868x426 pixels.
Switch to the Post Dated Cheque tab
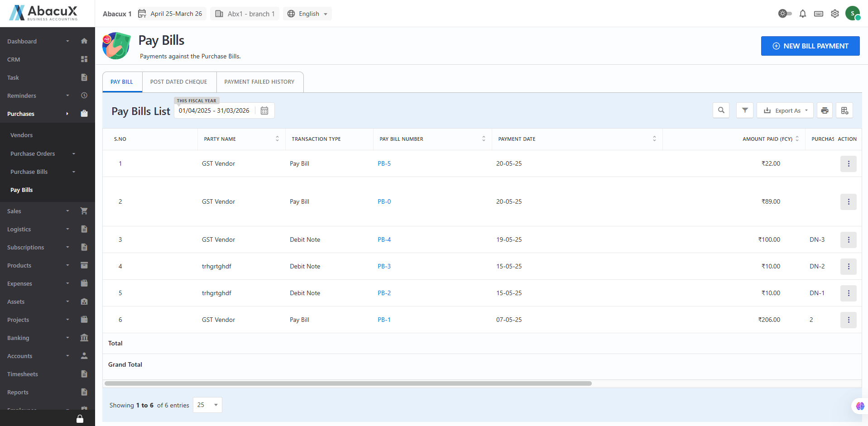(x=179, y=82)
